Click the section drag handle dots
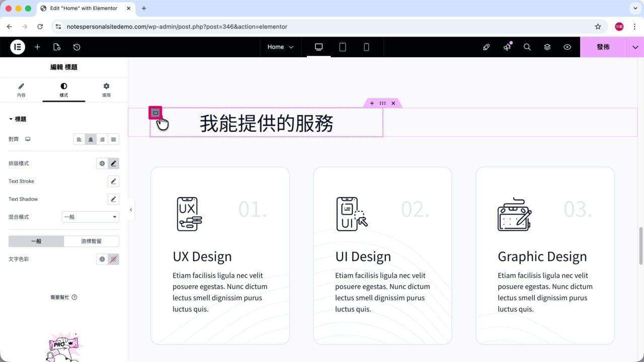Image resolution: width=644 pixels, height=362 pixels. 382,103
